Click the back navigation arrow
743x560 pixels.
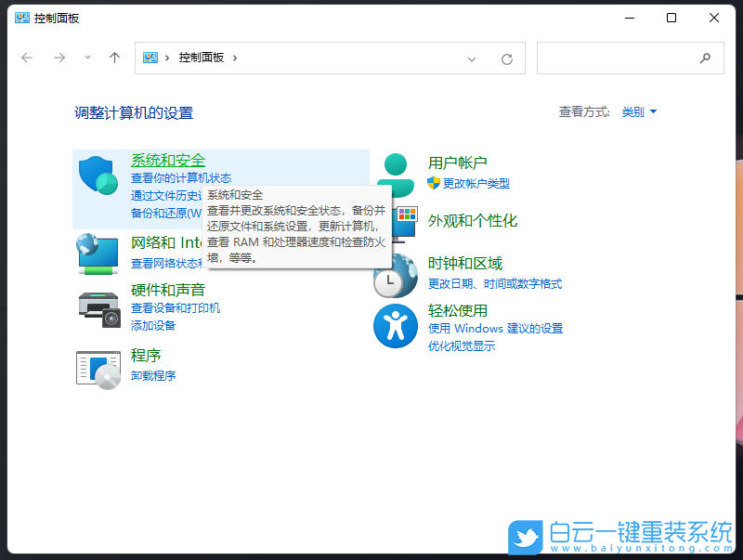[x=26, y=58]
